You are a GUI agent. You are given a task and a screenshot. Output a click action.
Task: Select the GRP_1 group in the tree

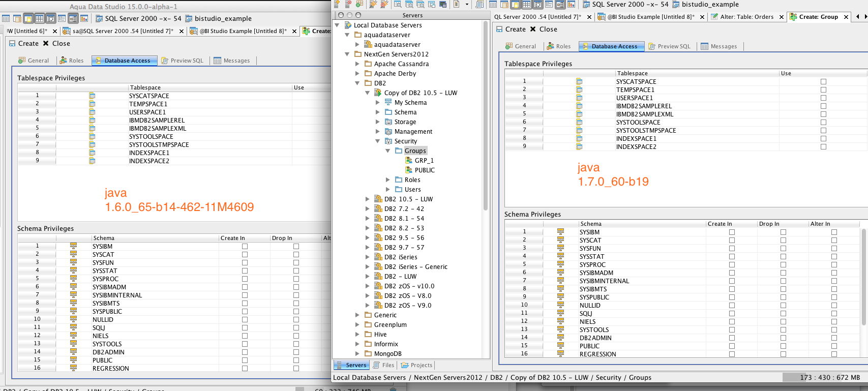(424, 160)
